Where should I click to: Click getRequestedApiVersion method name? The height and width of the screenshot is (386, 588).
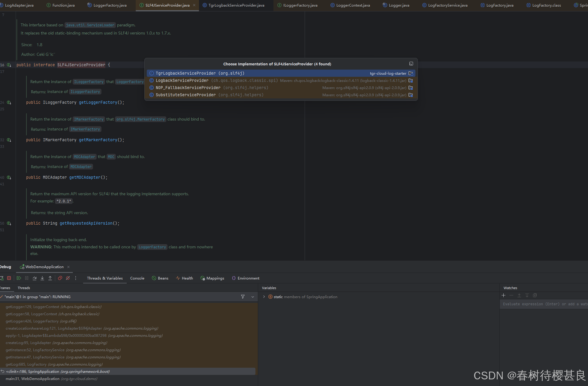click(x=86, y=223)
